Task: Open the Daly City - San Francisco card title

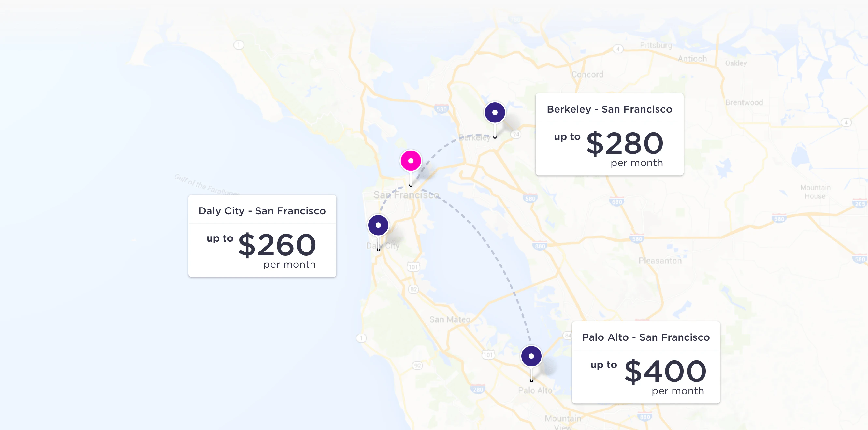Action: [x=262, y=211]
